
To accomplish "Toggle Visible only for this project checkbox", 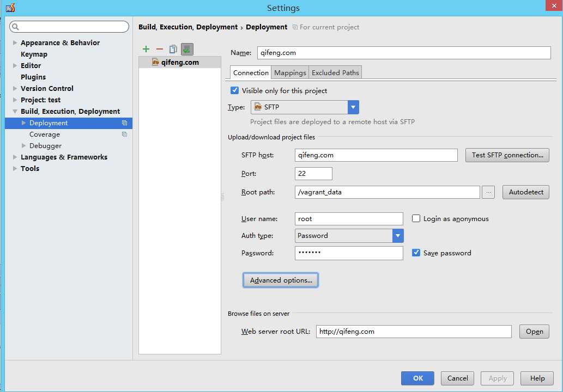I will 234,90.
